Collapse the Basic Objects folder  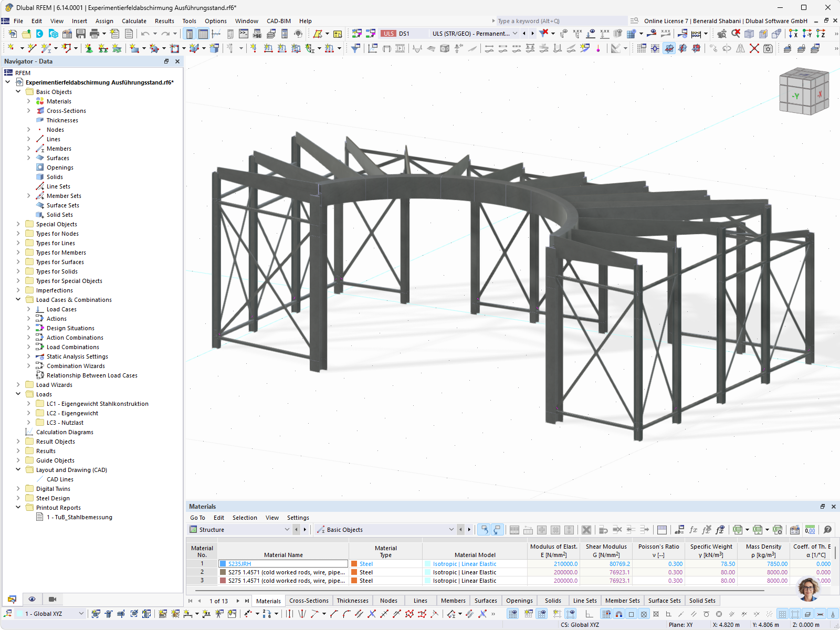[x=18, y=92]
